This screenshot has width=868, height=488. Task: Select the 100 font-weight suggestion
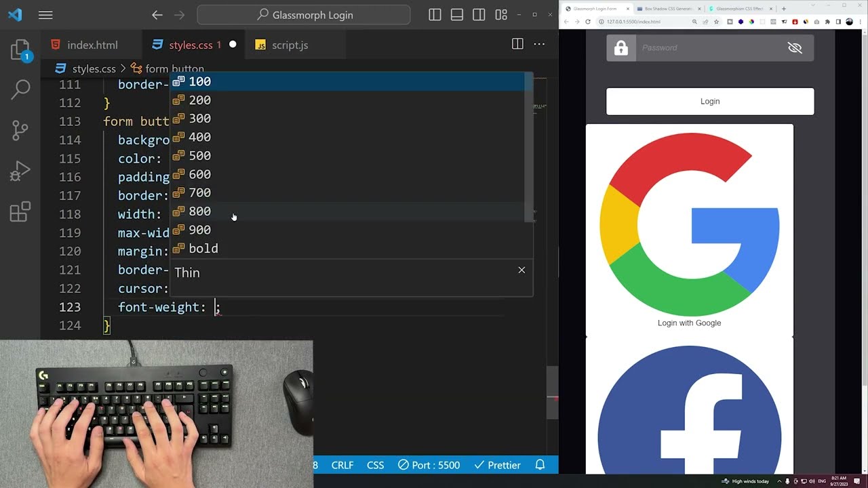[347, 81]
